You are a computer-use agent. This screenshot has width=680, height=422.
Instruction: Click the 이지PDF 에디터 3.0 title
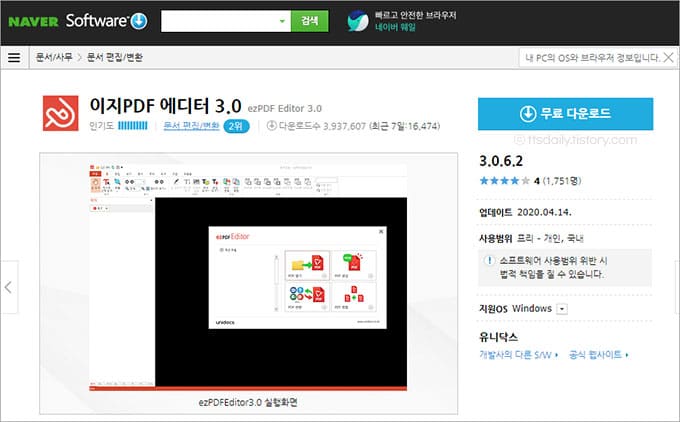[165, 106]
